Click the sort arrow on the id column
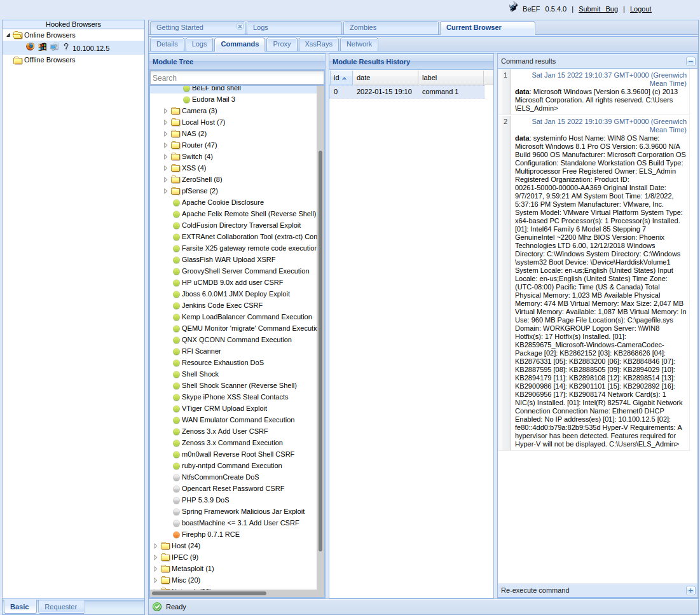The width and height of the screenshot is (700, 615). [x=344, y=78]
